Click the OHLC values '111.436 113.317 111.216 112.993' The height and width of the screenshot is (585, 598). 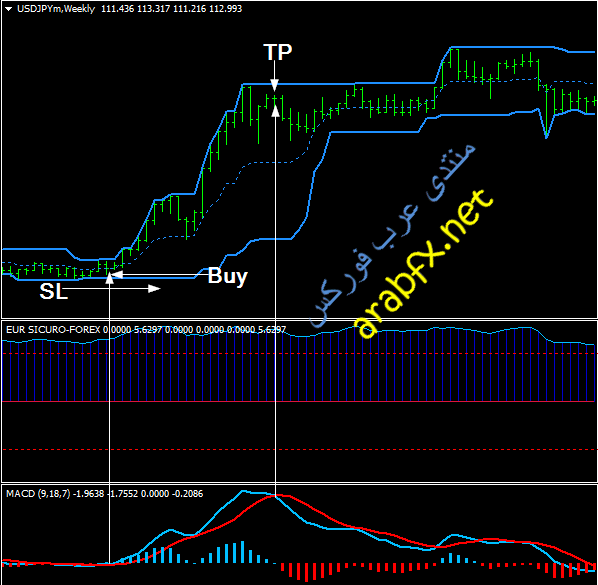coord(171,9)
